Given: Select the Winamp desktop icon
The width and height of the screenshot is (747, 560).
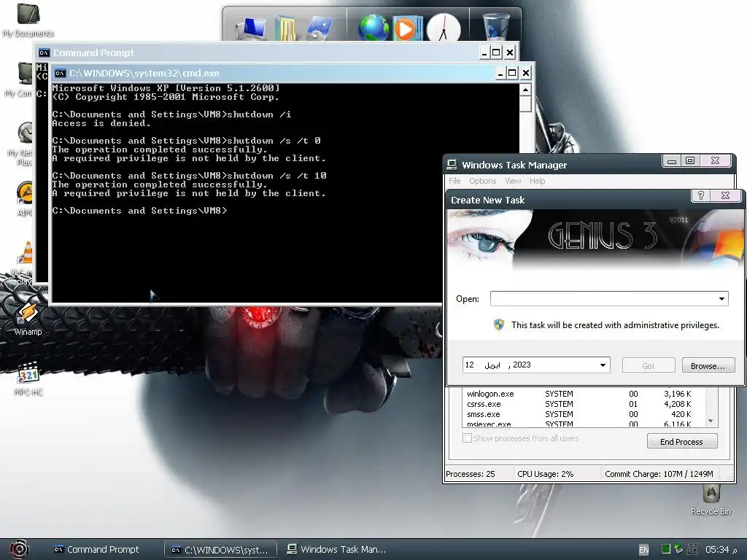Looking at the screenshot, I should coord(28,319).
